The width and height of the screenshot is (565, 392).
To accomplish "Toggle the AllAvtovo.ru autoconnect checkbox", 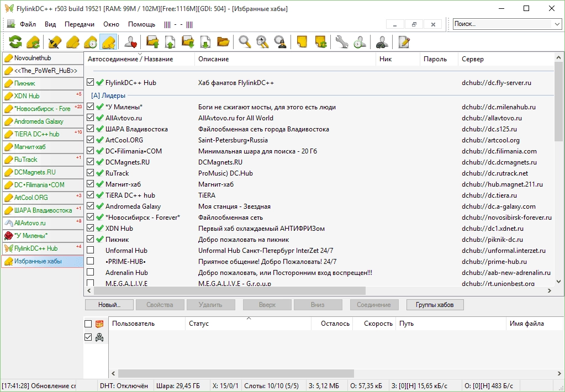I will coord(91,118).
